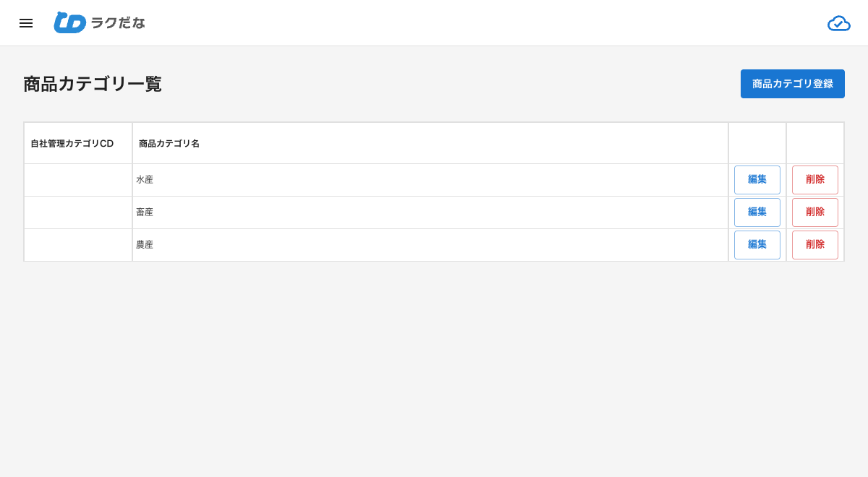Image resolution: width=868 pixels, height=477 pixels.
Task: Click 商品カテゴリ登録 button
Action: (793, 84)
